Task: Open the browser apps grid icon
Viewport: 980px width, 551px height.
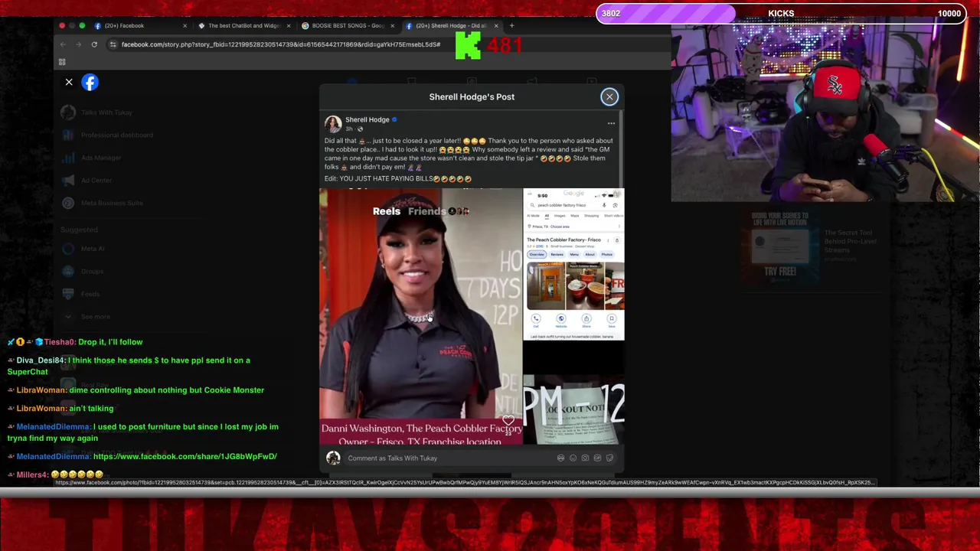Action: 62,62
